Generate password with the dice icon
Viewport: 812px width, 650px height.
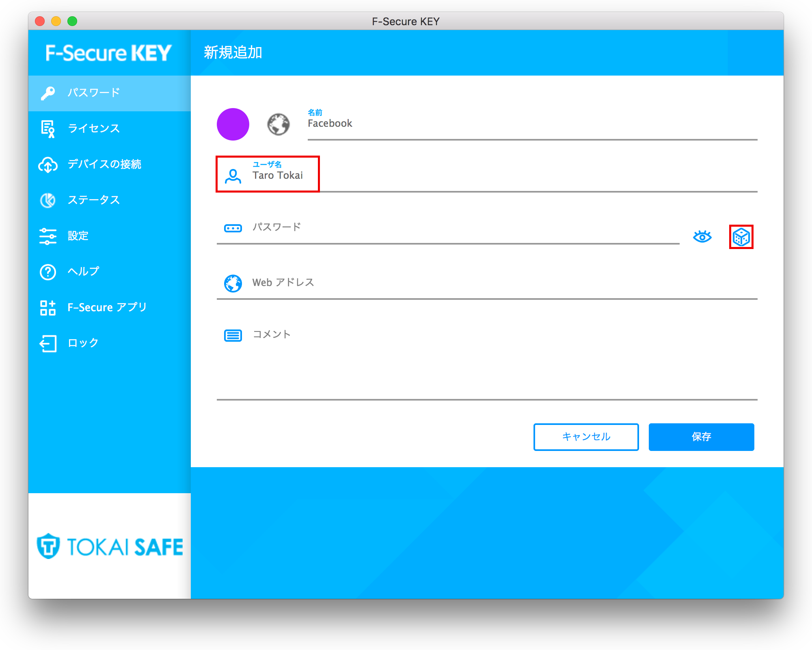point(741,237)
